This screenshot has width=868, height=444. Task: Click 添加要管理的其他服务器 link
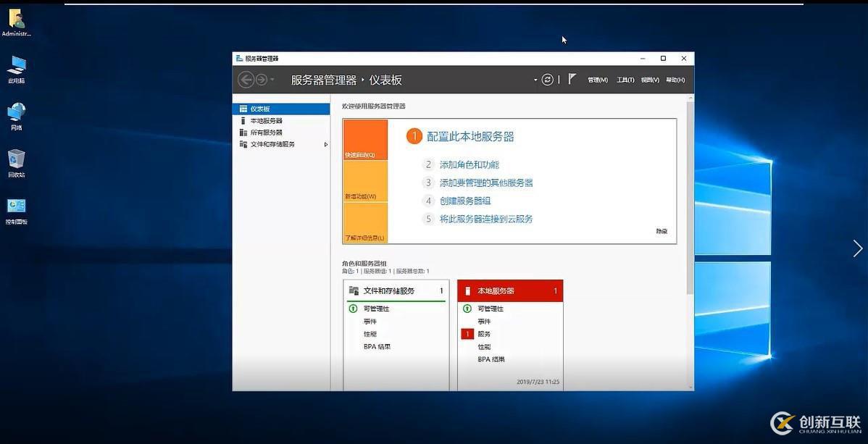(x=486, y=183)
